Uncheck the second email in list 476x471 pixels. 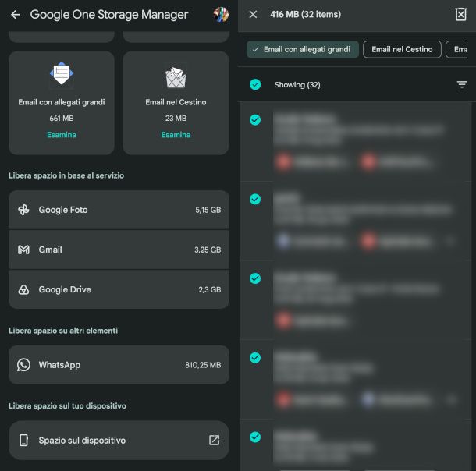pyautogui.click(x=255, y=200)
